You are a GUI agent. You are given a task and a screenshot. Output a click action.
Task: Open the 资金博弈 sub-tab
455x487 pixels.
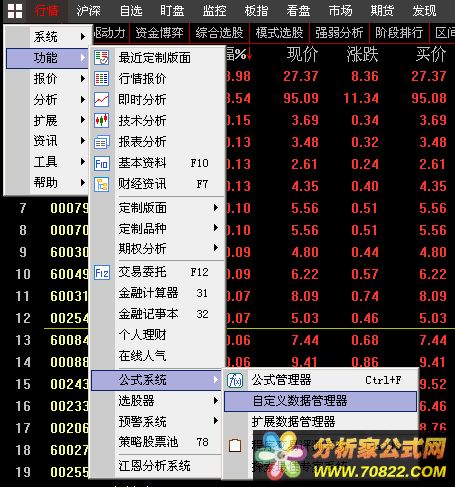pyautogui.click(x=160, y=33)
